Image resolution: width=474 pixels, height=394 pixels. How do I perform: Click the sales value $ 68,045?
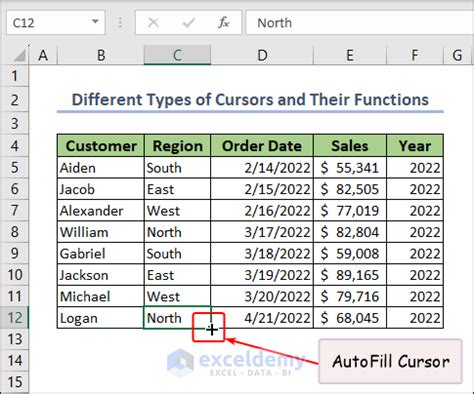(350, 318)
